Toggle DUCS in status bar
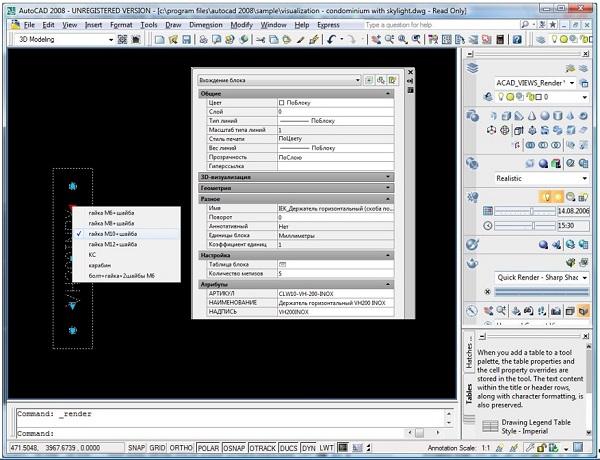Viewport: 600px width, 460px height. pos(288,448)
